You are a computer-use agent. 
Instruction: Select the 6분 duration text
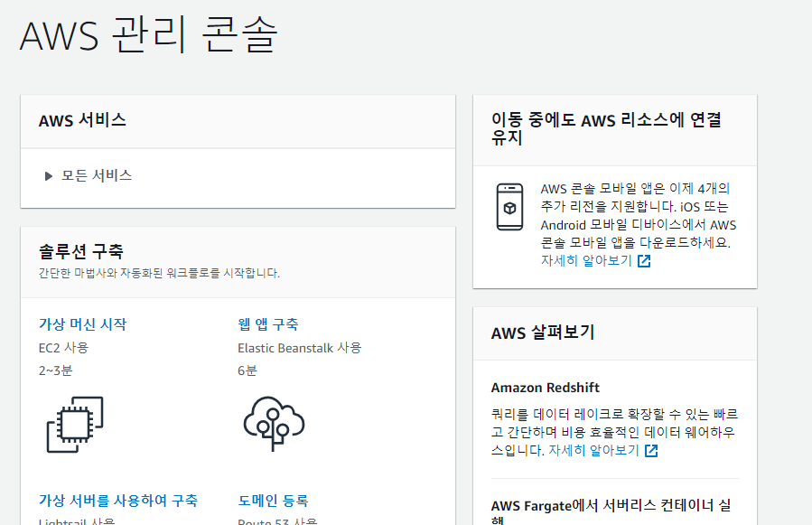click(x=247, y=370)
